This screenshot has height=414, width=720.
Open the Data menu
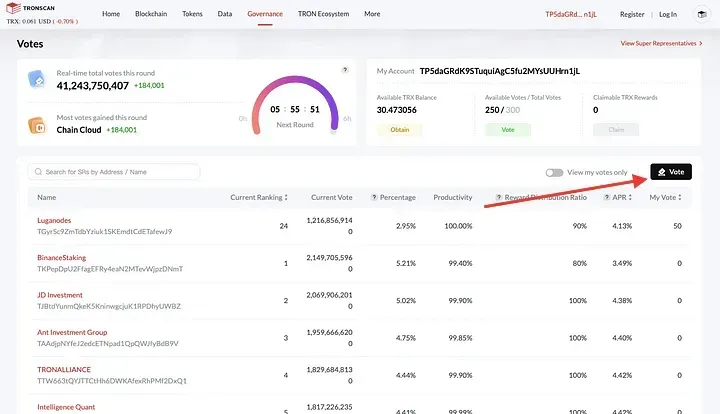pos(225,14)
